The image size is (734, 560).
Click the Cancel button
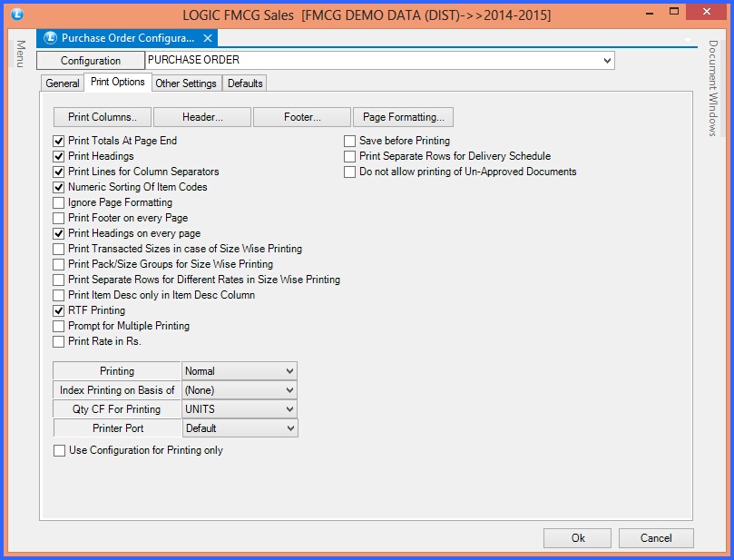(656, 538)
